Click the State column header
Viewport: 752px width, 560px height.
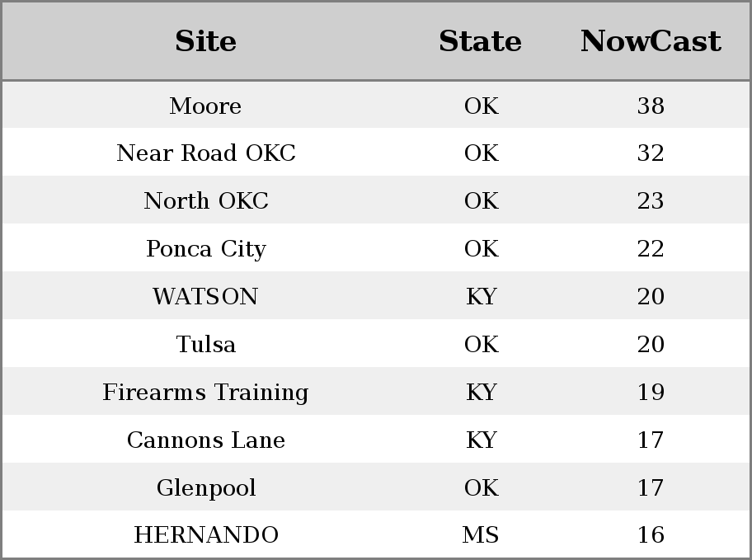(x=481, y=40)
